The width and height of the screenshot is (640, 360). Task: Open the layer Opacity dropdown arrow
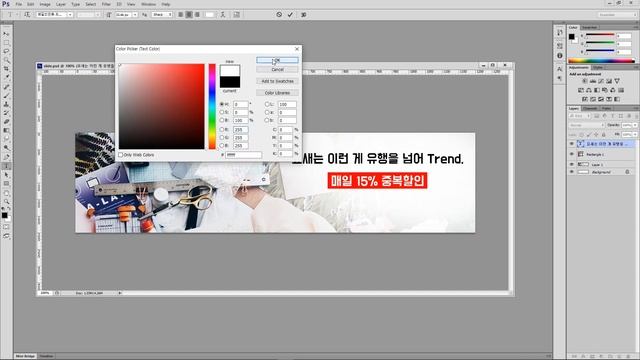click(635, 125)
